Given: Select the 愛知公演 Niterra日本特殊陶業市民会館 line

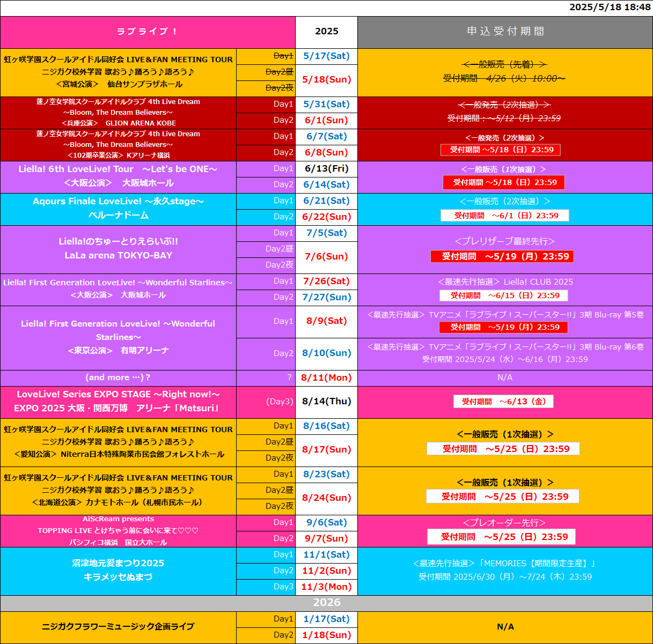Looking at the screenshot, I should click(118, 455).
